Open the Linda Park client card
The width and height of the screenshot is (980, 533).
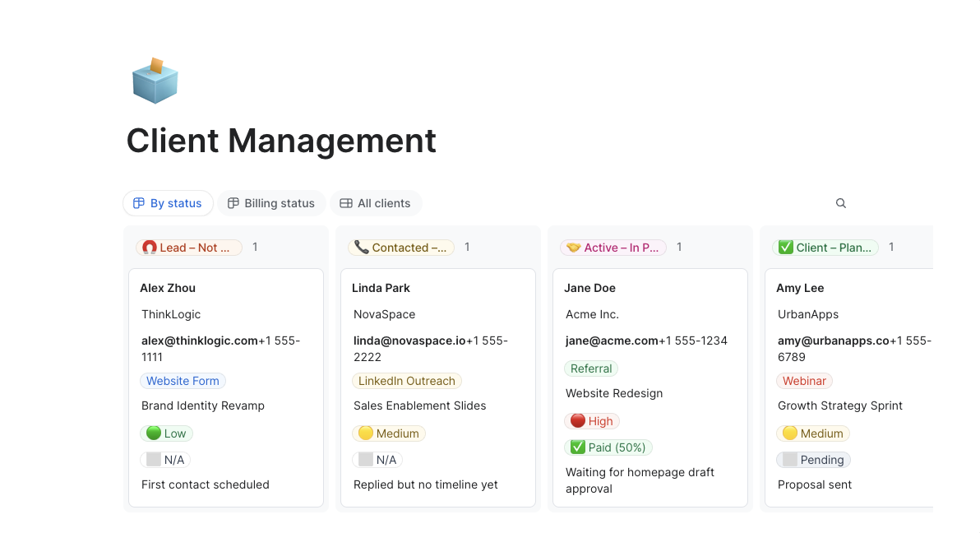tap(381, 288)
